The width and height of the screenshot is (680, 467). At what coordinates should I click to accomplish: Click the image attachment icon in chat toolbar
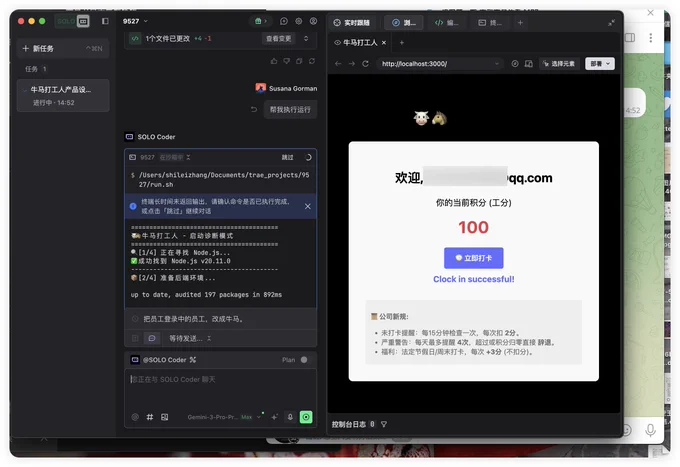pyautogui.click(x=164, y=417)
